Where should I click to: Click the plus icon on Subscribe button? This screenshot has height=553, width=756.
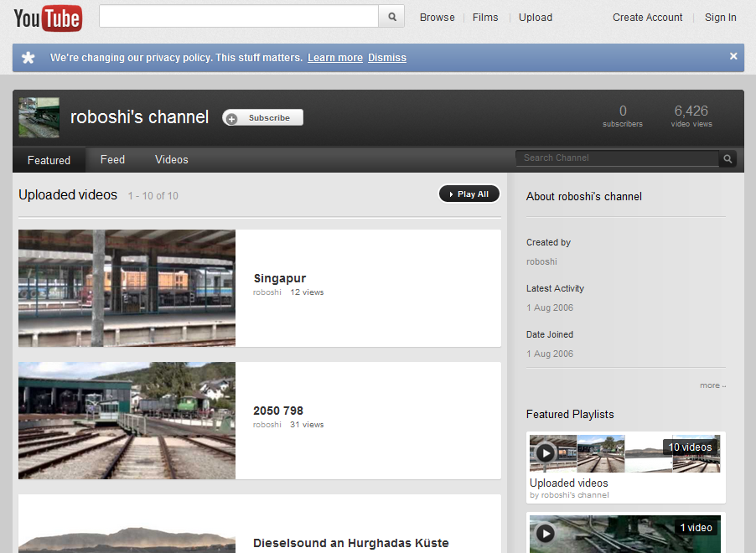[232, 119]
